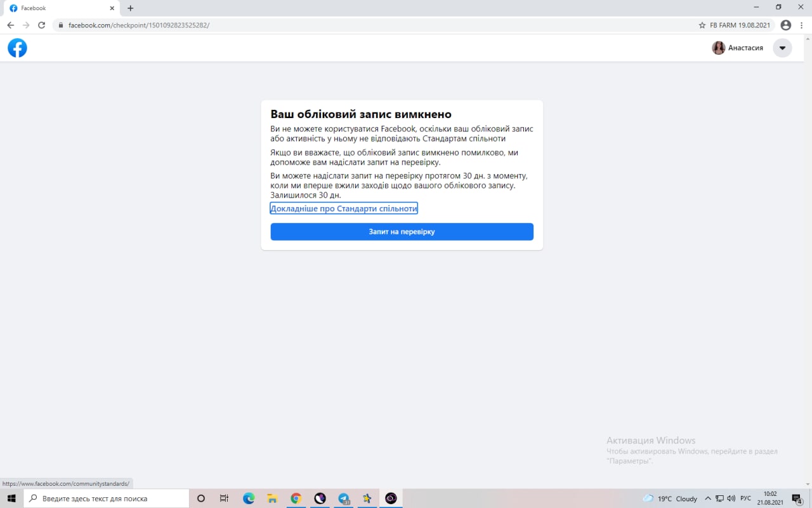
Task: Open File Explorer from taskbar
Action: tap(272, 498)
